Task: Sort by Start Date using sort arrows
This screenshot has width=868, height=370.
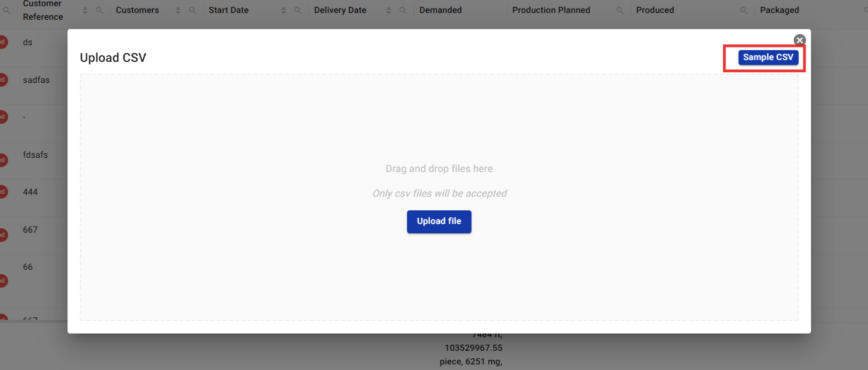Action: [284, 11]
